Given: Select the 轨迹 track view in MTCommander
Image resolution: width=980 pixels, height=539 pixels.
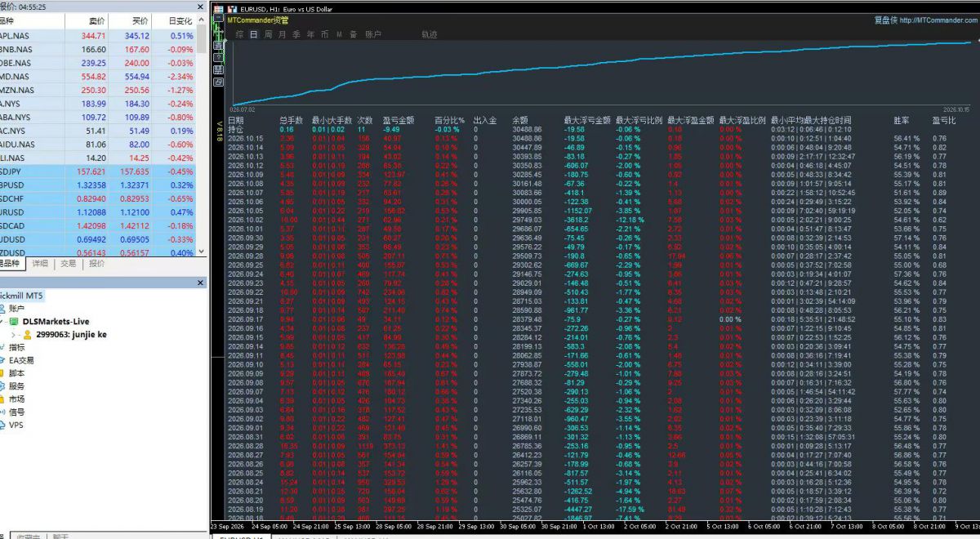Looking at the screenshot, I should pyautogui.click(x=429, y=34).
